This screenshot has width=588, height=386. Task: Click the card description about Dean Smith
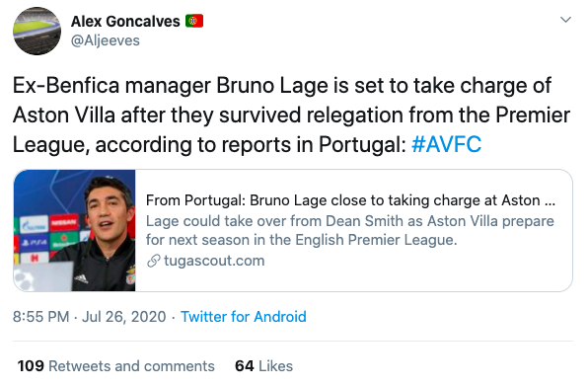coord(349,230)
